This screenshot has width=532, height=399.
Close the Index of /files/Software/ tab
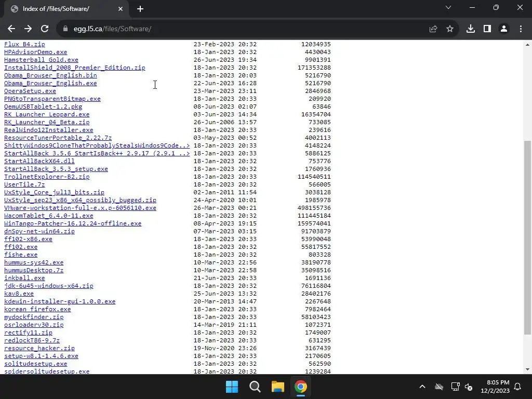[121, 9]
